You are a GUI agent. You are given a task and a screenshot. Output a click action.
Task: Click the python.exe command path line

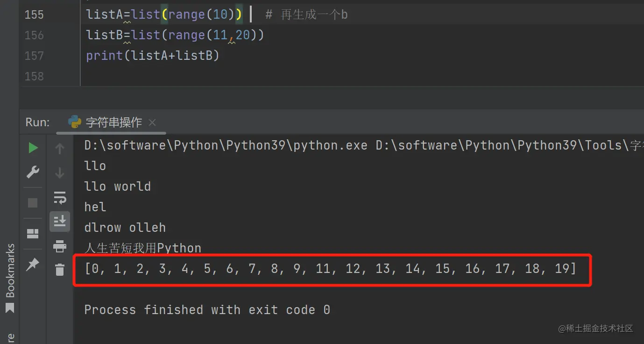(364, 145)
